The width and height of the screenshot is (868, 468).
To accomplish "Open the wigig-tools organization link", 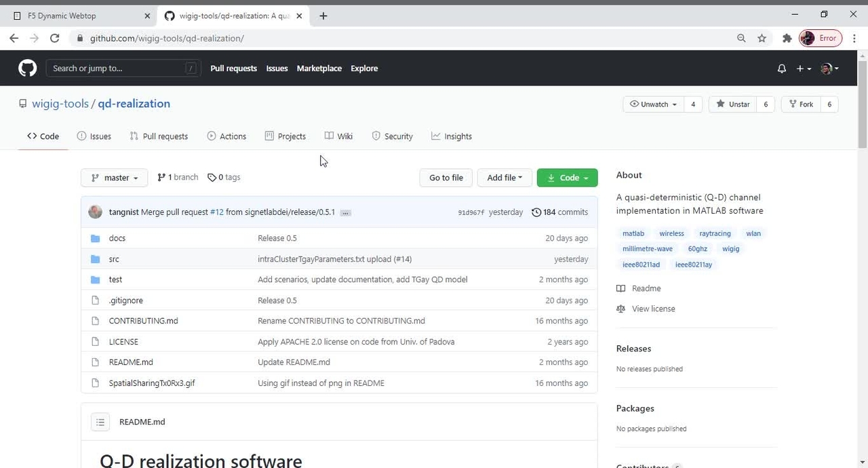I will 60,104.
